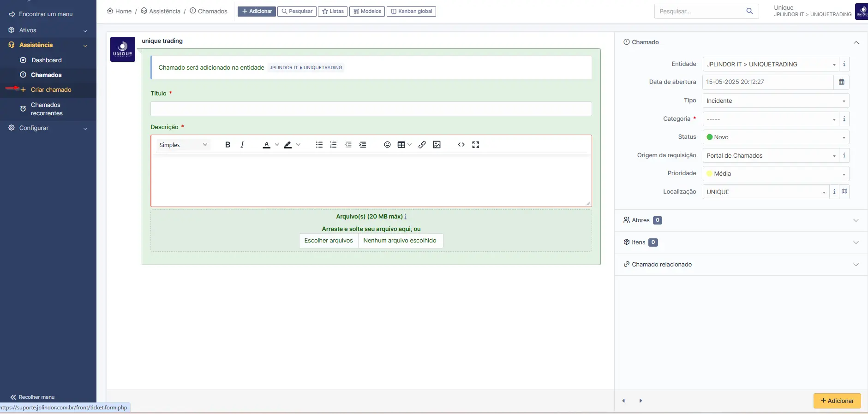Click the yellow Adicionar submit button
This screenshot has width=868, height=414.
pos(837,401)
